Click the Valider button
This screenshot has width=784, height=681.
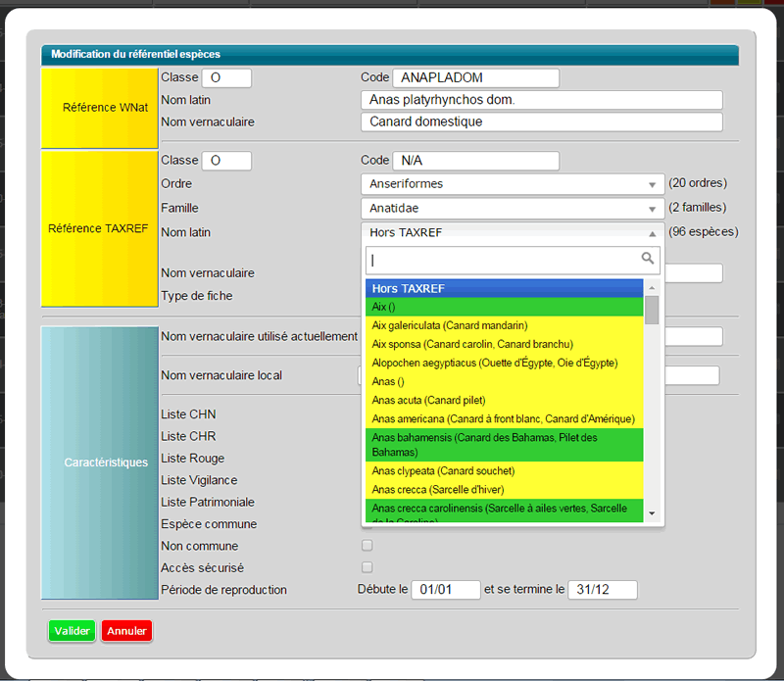point(72,631)
